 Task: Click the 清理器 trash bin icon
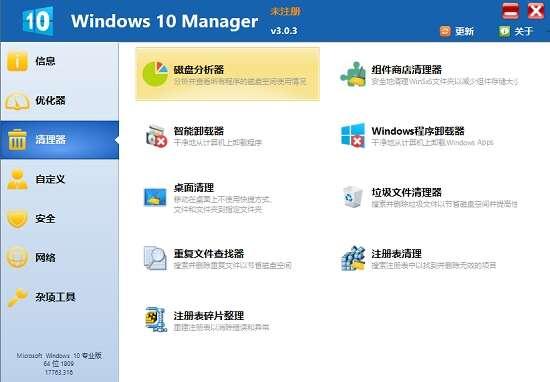coord(17,140)
